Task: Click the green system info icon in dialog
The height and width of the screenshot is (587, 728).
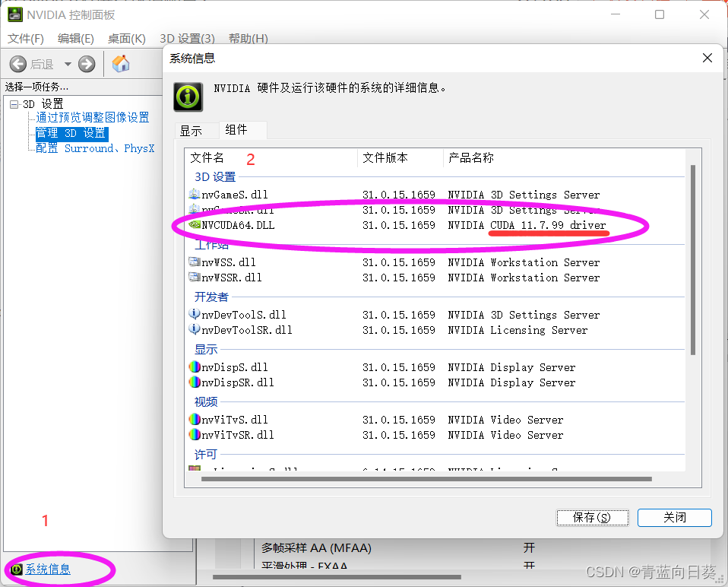Action: click(x=188, y=97)
